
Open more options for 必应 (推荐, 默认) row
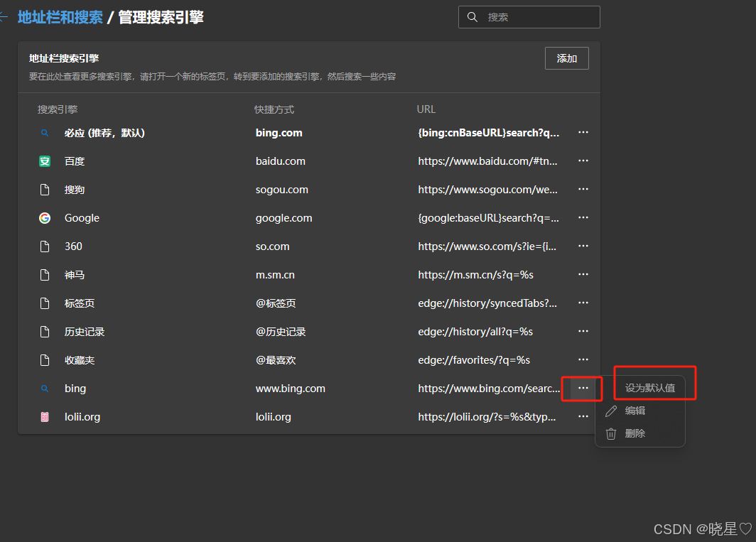tap(583, 133)
